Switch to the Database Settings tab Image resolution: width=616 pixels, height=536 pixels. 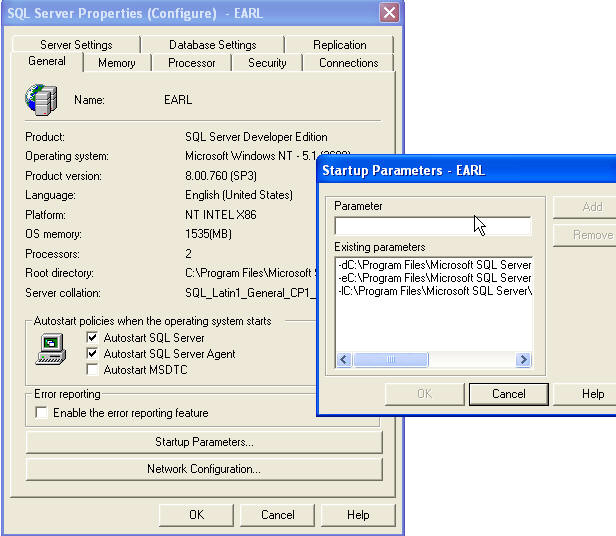tap(213, 45)
